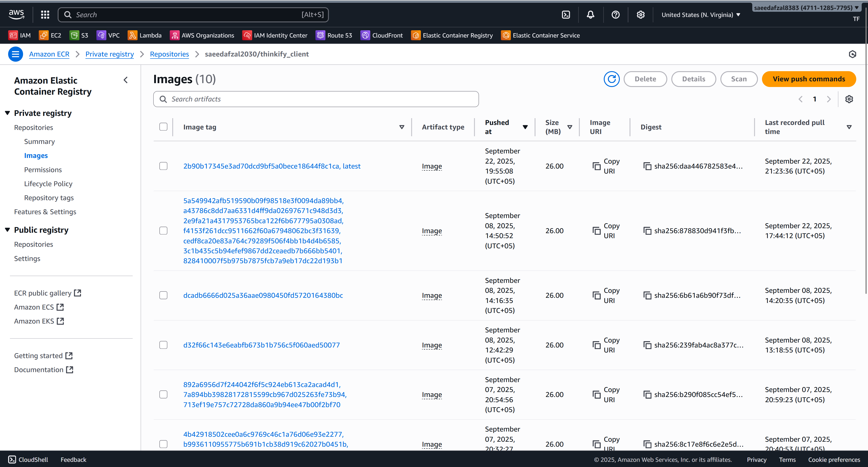The height and width of the screenshot is (467, 868).
Task: Open the CloudShell terminal icon
Action: [x=566, y=14]
